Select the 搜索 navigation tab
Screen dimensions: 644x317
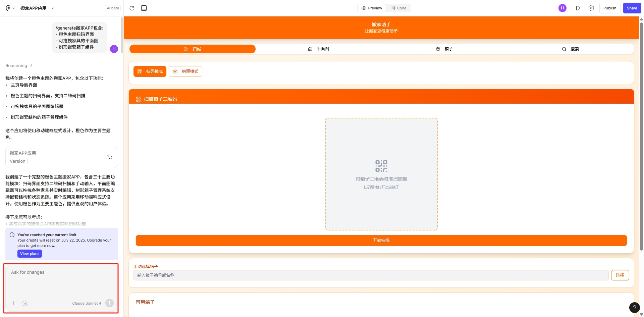tap(571, 49)
